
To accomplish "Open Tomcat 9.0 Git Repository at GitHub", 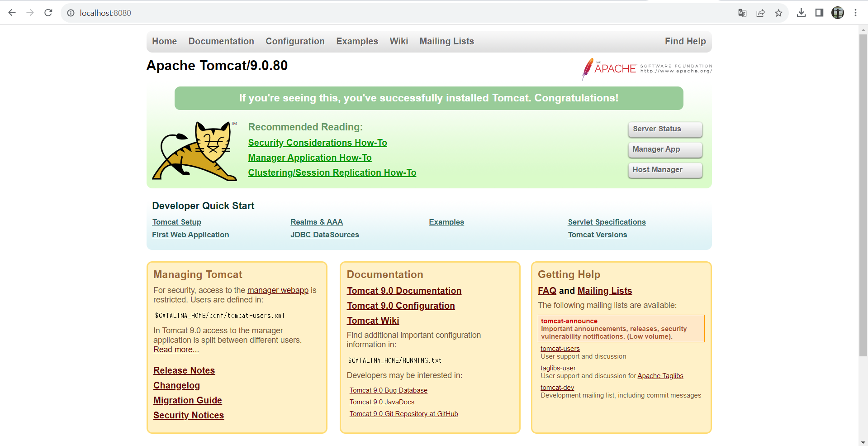I will coord(403,414).
